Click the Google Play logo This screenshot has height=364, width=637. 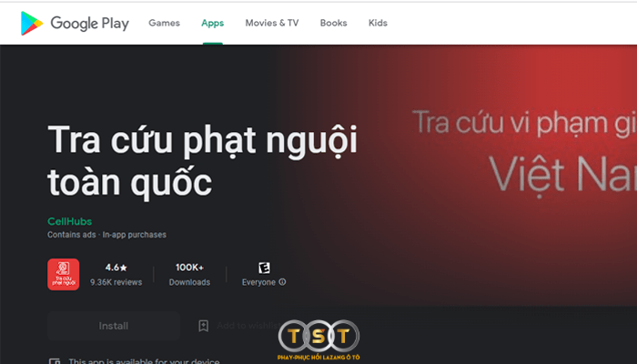75,23
